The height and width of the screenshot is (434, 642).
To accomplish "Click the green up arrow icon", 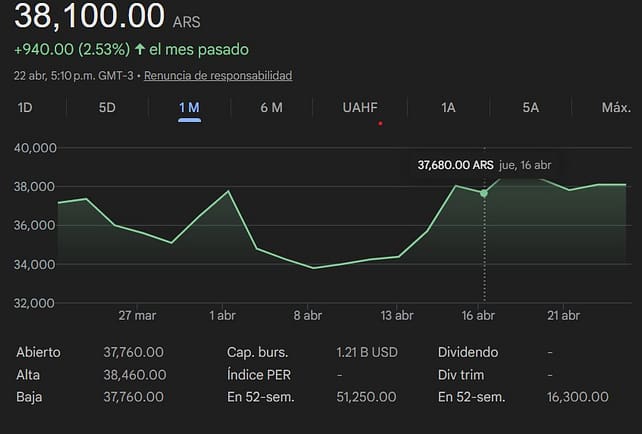I will [x=140, y=49].
